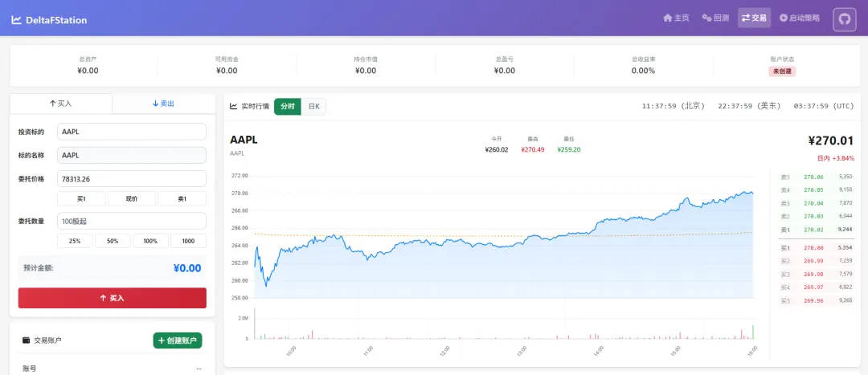Viewport: 868px width, 375px height.
Task: Click the 买4 order book row
Action: coord(817,287)
